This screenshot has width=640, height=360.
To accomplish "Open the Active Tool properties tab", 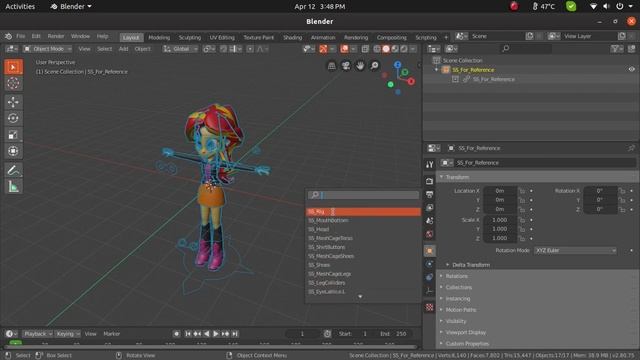I will [x=429, y=164].
